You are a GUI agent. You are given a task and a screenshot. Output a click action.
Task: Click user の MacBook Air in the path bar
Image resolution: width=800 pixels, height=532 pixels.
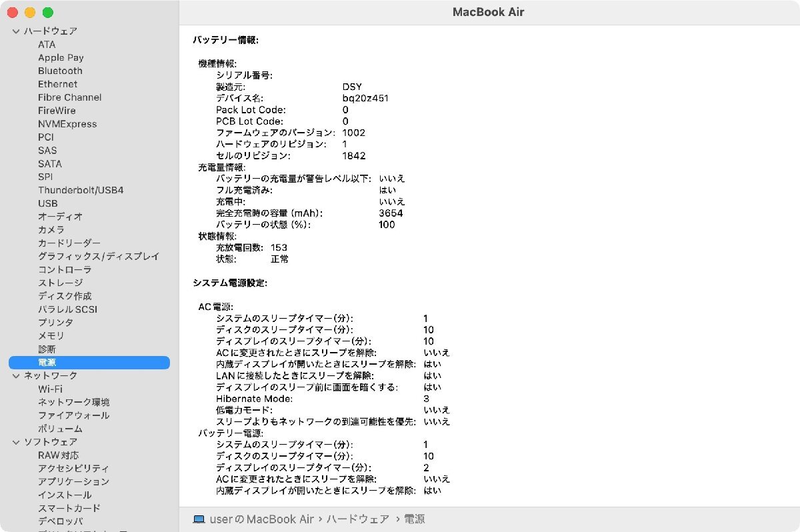click(x=261, y=519)
